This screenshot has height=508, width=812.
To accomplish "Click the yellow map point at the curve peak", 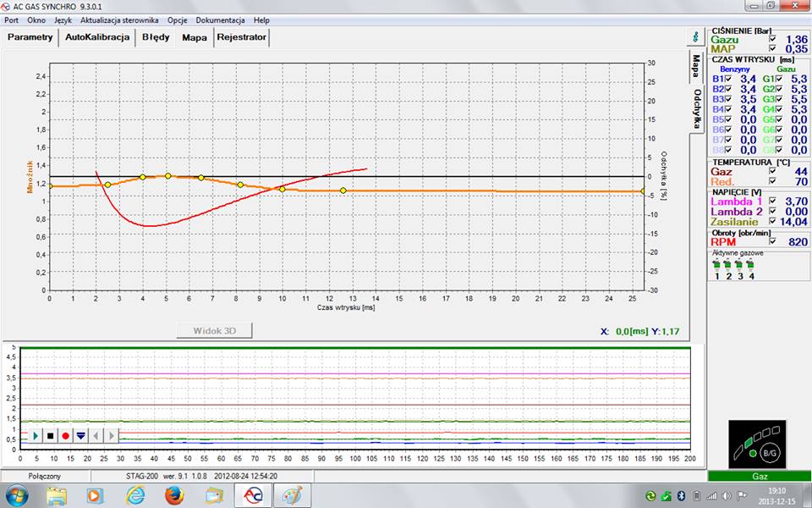I will pos(168,175).
